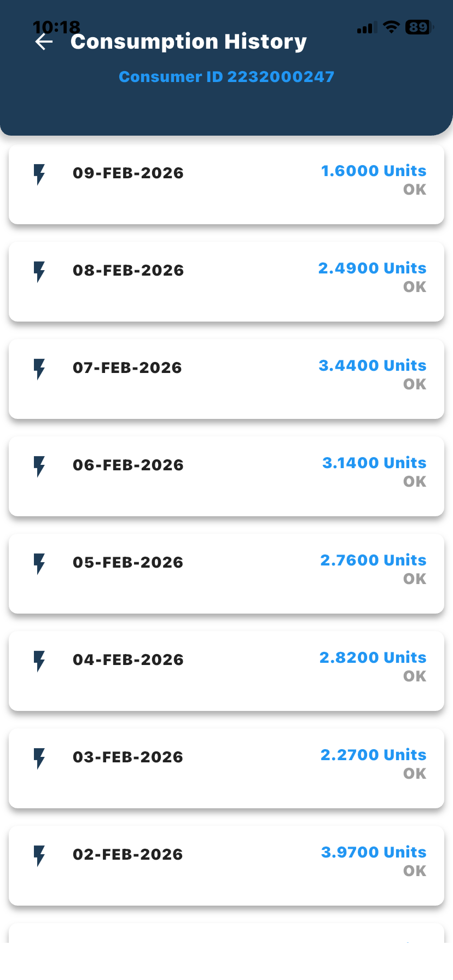Tap Consumer ID 2232000247 link
The height and width of the screenshot is (980, 453).
pos(226,77)
